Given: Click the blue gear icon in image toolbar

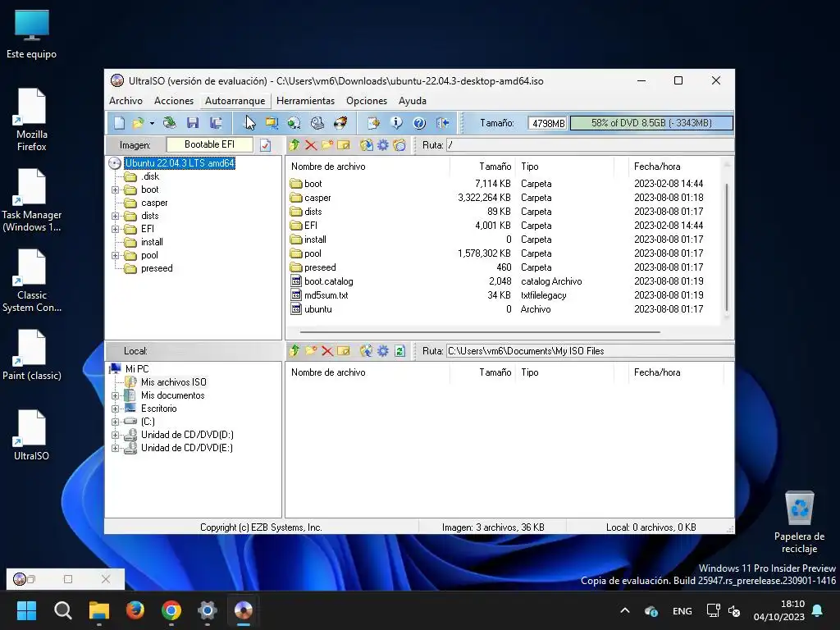Looking at the screenshot, I should pyautogui.click(x=383, y=144).
